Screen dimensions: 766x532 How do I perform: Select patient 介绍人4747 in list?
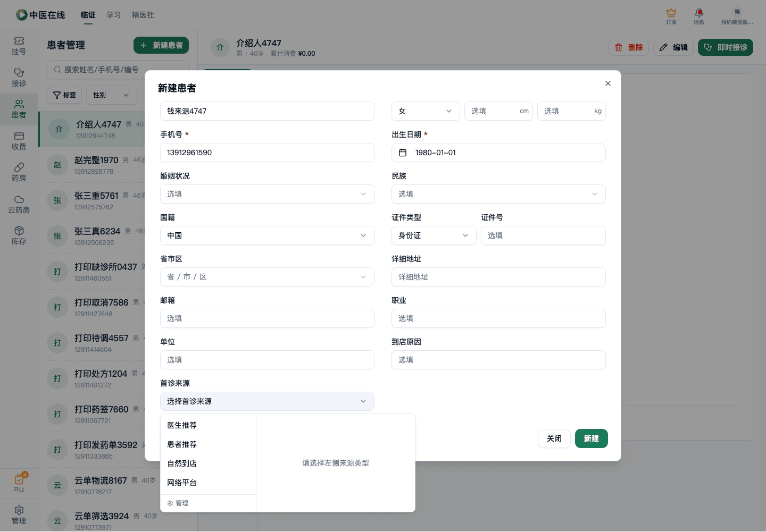click(x=92, y=129)
